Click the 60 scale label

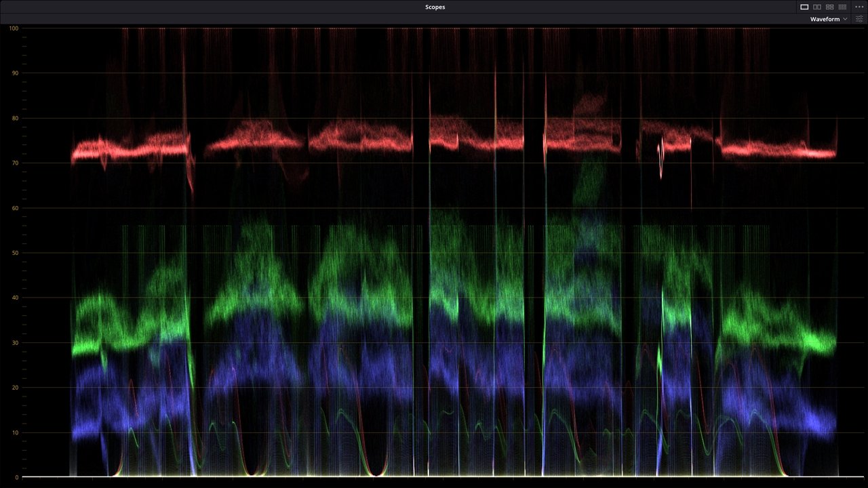(x=14, y=208)
